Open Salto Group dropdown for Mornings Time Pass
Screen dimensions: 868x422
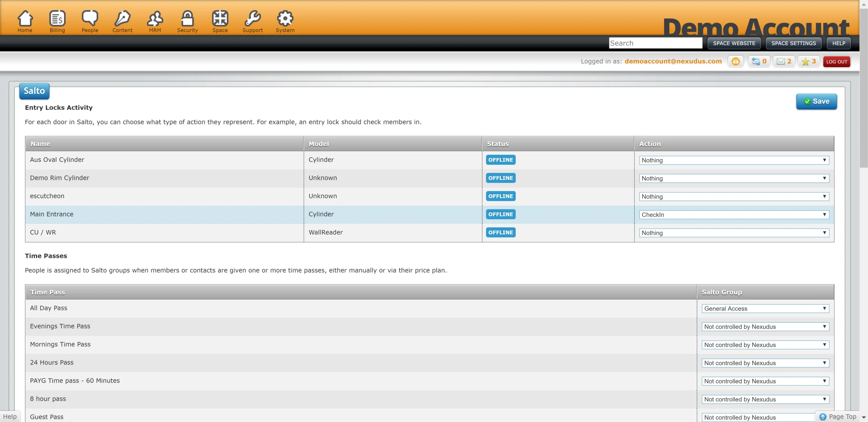[x=765, y=345]
